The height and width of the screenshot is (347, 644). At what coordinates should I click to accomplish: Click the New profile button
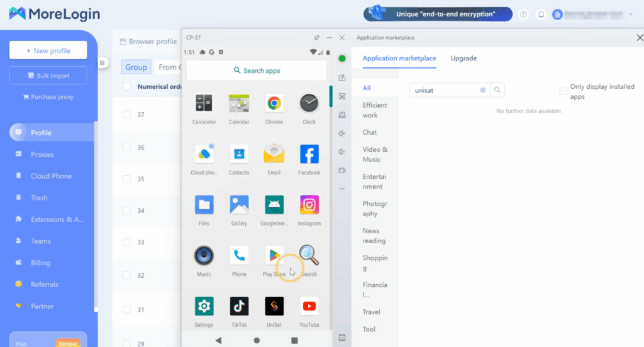coord(48,50)
